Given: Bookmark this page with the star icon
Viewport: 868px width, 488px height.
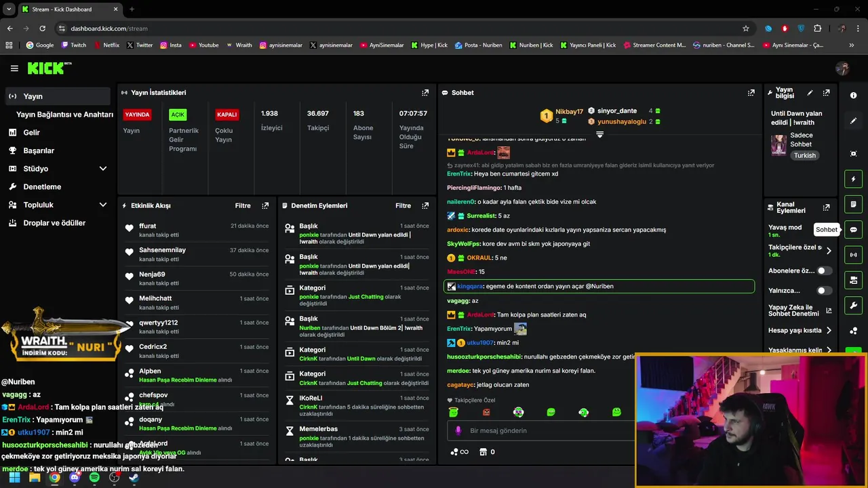Looking at the screenshot, I should 746,28.
